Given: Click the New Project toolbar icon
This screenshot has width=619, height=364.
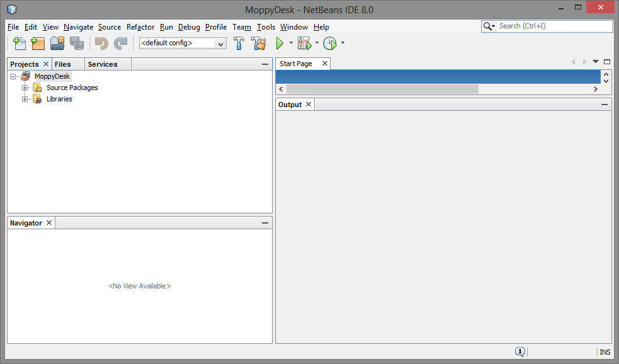Looking at the screenshot, I should point(38,43).
